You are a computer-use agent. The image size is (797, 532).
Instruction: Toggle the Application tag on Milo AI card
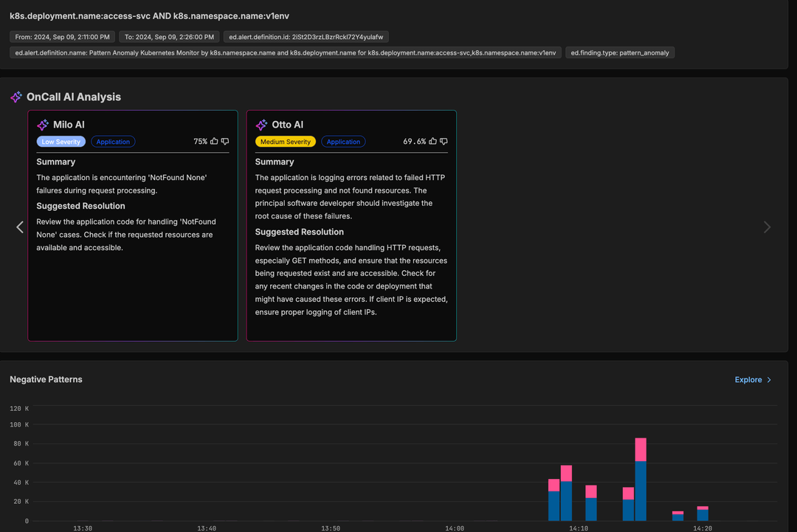pos(112,141)
